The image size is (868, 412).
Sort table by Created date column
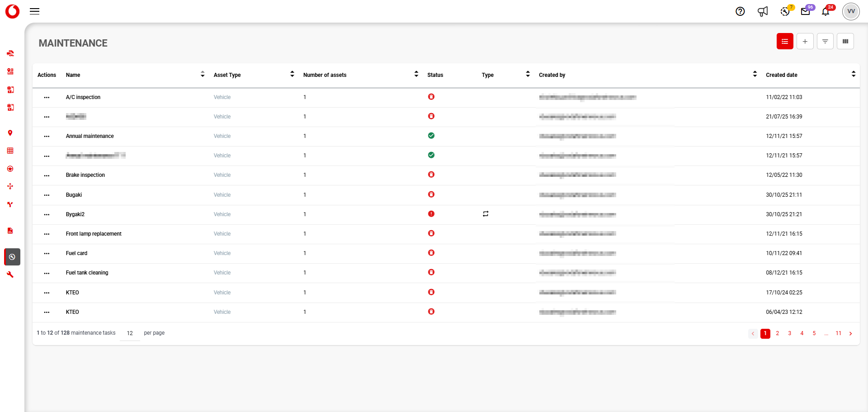click(853, 74)
